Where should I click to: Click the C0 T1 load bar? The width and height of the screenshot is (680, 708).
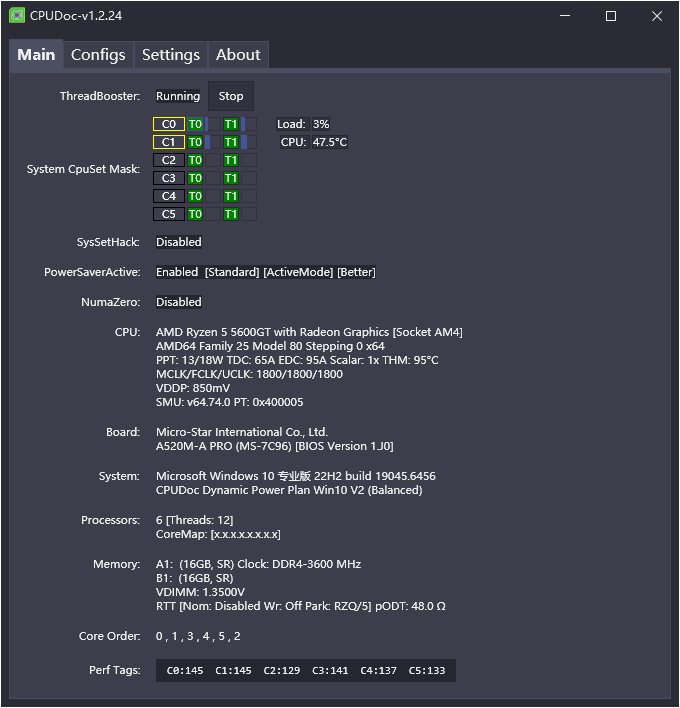click(249, 124)
